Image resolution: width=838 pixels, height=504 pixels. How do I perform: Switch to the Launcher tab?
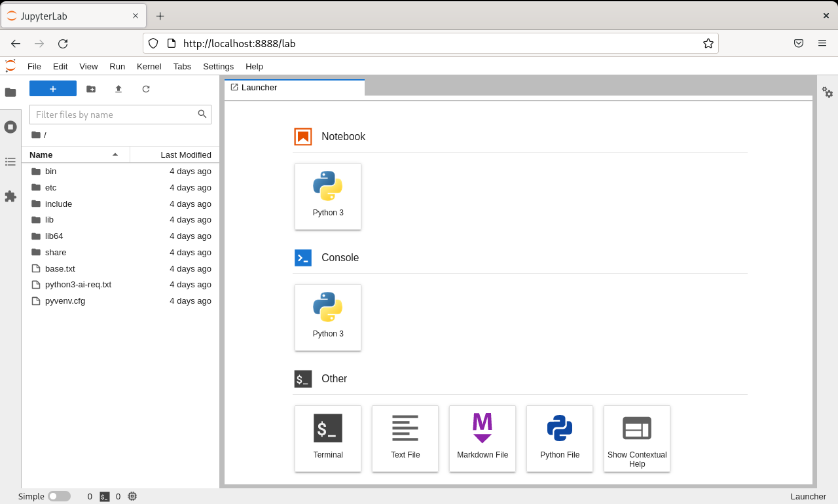tap(259, 87)
